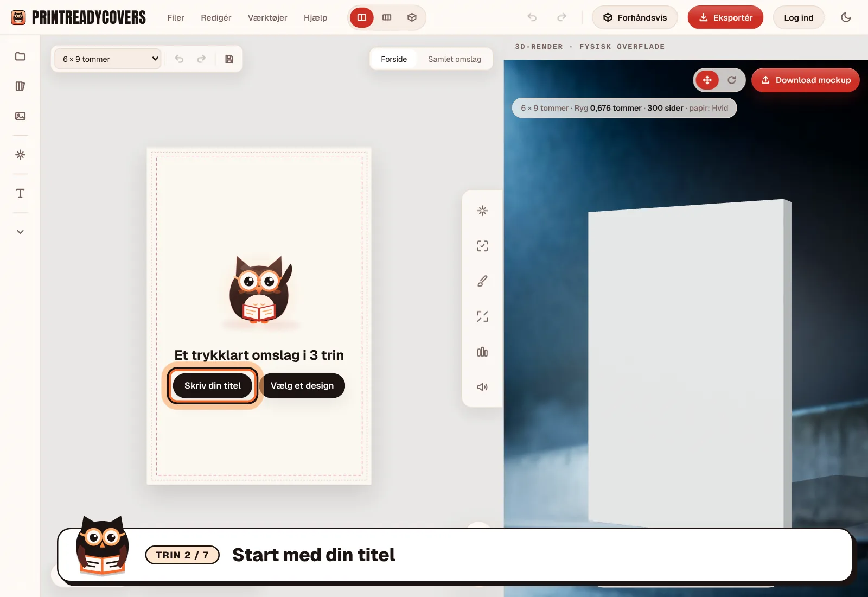Open the Hjælp menu
This screenshot has width=868, height=597.
point(316,18)
